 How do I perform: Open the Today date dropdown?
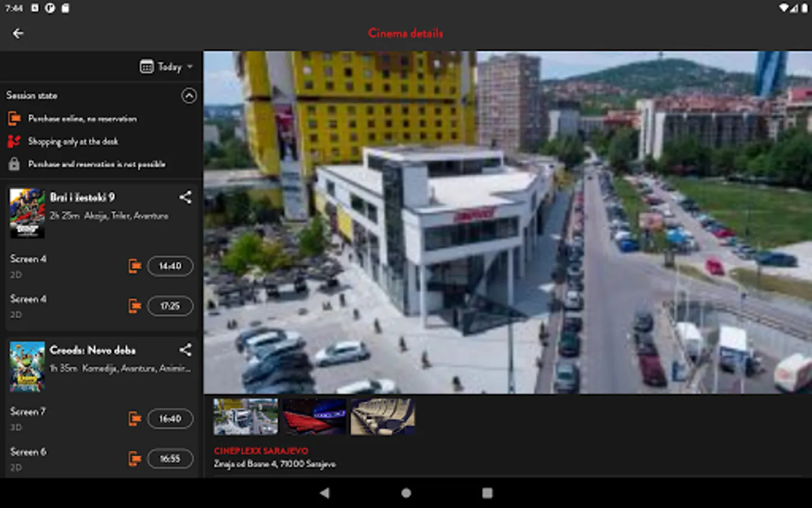pos(167,67)
